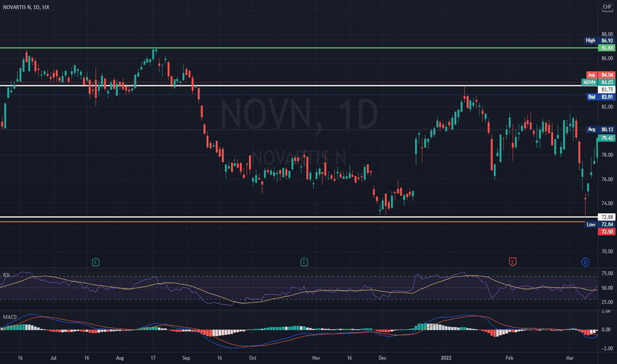Click the Feb label on time axis
This screenshot has height=364, width=617.
[509, 358]
